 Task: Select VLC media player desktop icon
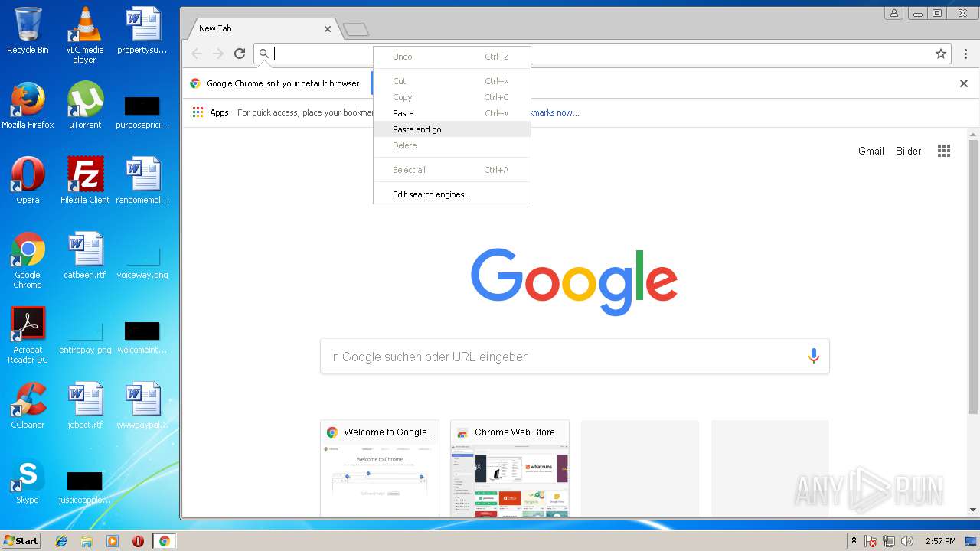click(84, 36)
